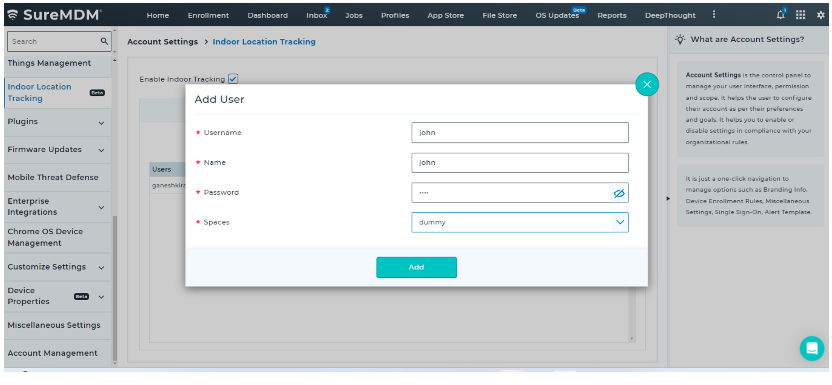
Task: Open the File Store tab
Action: [499, 15]
